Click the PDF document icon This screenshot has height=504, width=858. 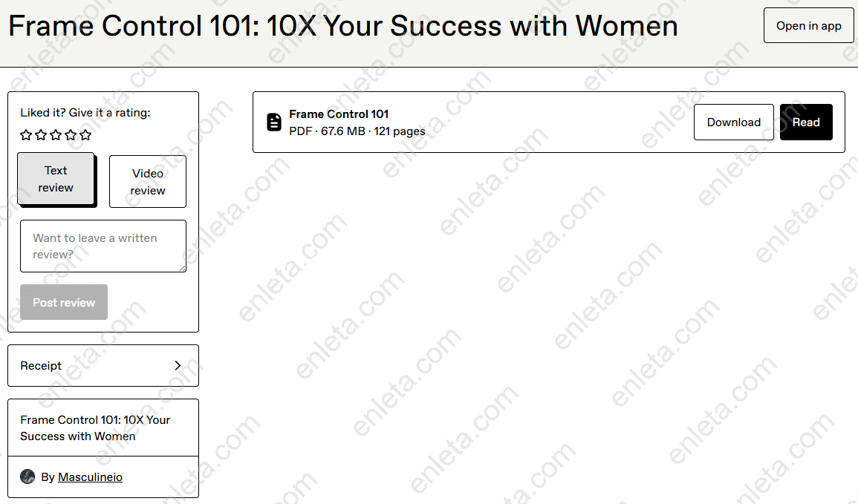click(274, 122)
